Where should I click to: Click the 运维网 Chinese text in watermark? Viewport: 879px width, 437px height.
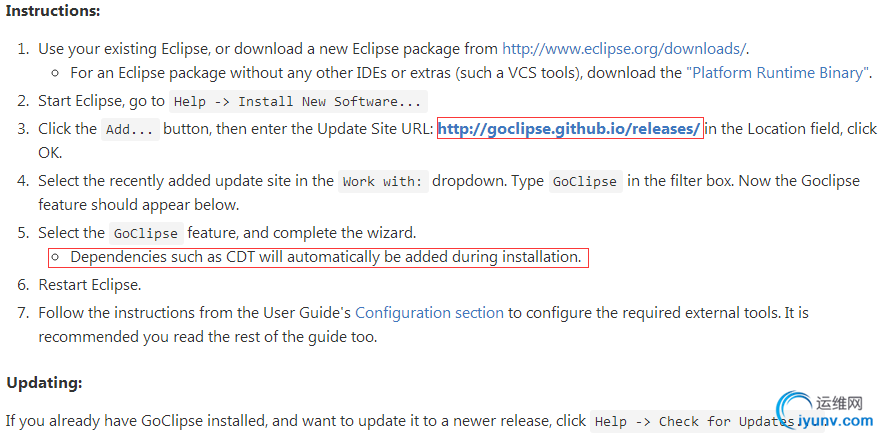(839, 402)
